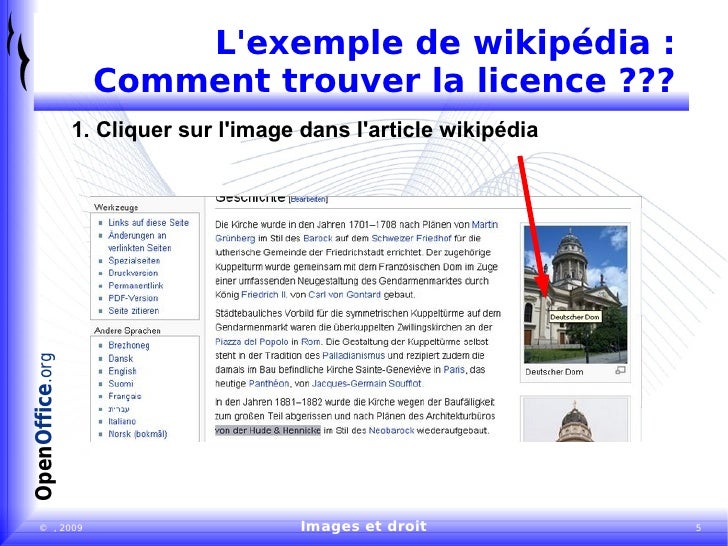Click the 'Images et droit' footer text
The width and height of the screenshot is (728, 546).
[x=364, y=526]
